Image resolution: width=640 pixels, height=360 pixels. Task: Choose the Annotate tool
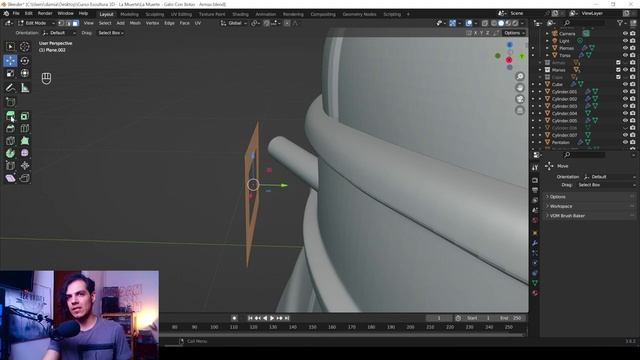(x=10, y=88)
